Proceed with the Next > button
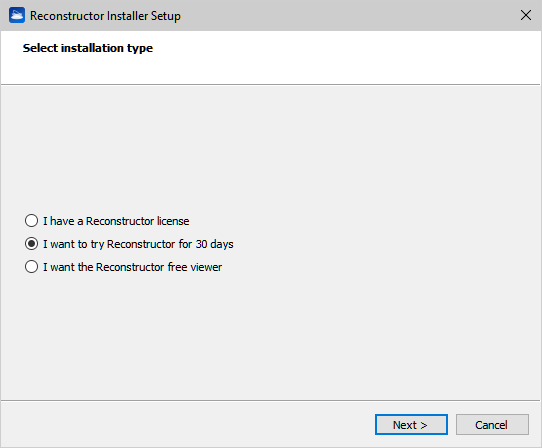Image resolution: width=542 pixels, height=448 pixels. point(411,424)
